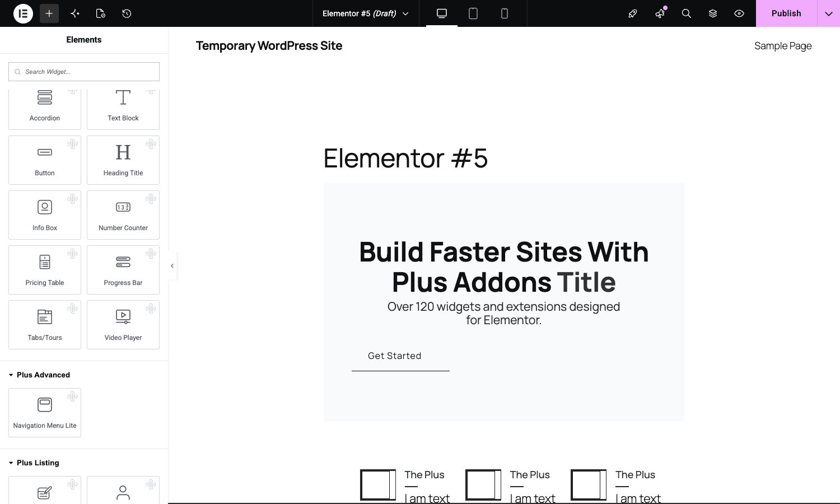The width and height of the screenshot is (840, 504).
Task: Preview changes with the eye icon
Action: point(739,13)
